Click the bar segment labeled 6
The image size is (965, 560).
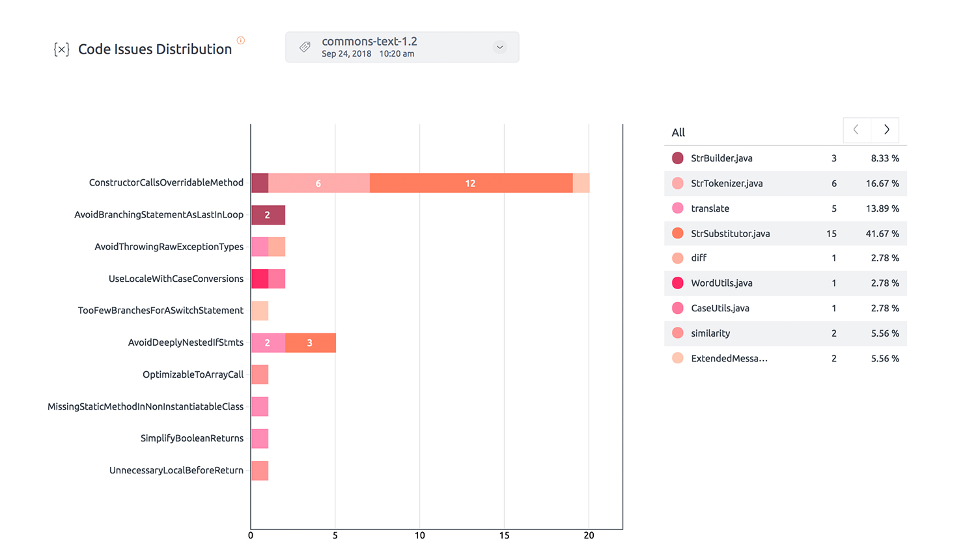(x=318, y=183)
